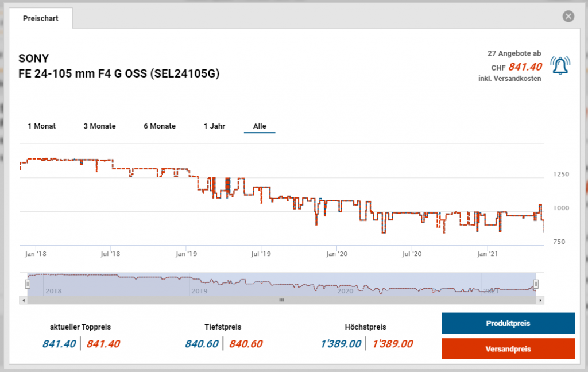Click the 2019 area in navigator
This screenshot has width=588, height=372.
[199, 290]
